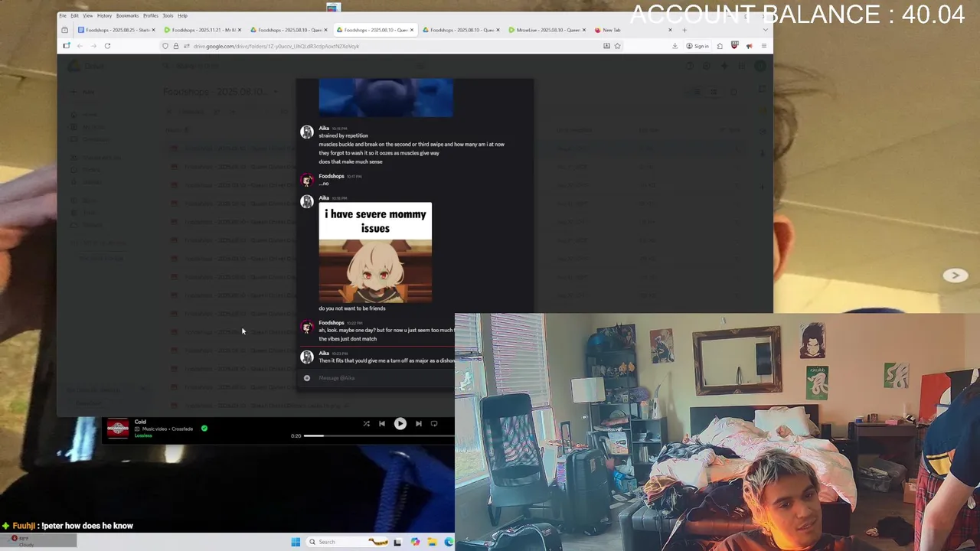
Task: Click the site padlock icon
Action: (x=175, y=46)
